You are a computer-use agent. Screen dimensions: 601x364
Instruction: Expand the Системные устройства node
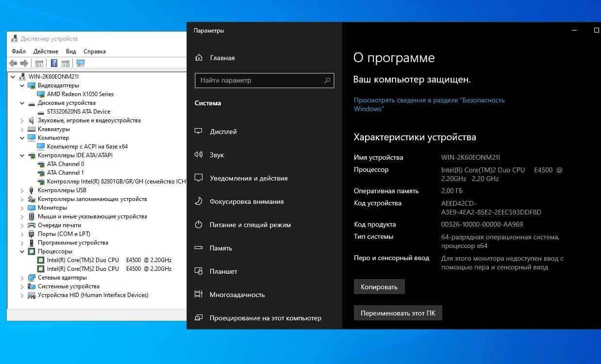[x=22, y=286]
